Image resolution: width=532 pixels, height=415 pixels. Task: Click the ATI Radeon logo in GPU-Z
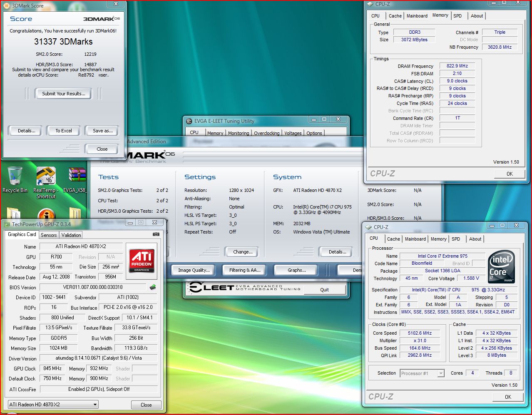coord(142,261)
